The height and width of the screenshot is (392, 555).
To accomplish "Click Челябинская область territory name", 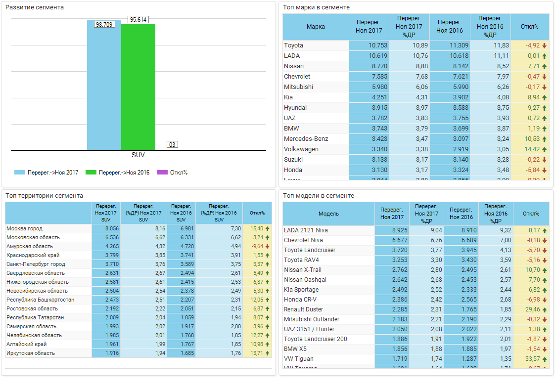I will click(34, 335).
